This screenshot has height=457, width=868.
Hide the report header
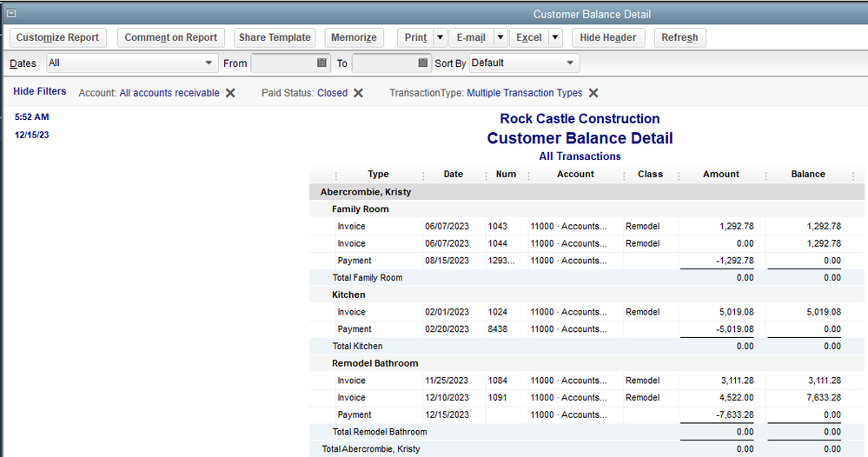[608, 37]
